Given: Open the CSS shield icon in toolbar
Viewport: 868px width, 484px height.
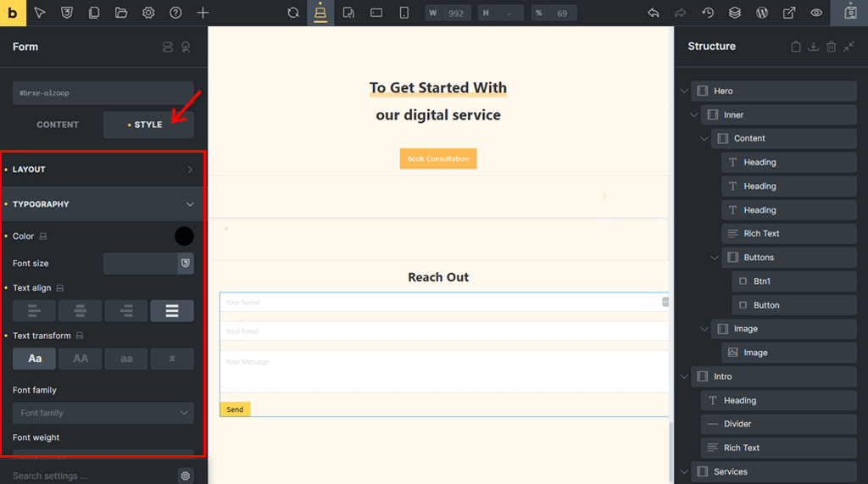Looking at the screenshot, I should [66, 13].
